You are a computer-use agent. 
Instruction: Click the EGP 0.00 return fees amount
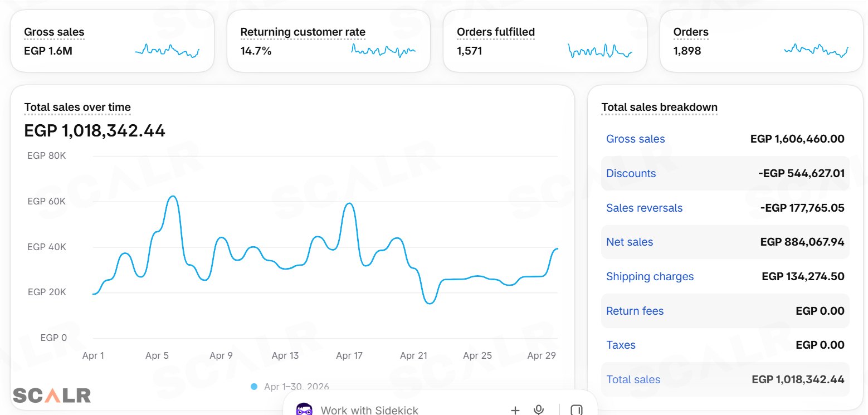pyautogui.click(x=821, y=311)
